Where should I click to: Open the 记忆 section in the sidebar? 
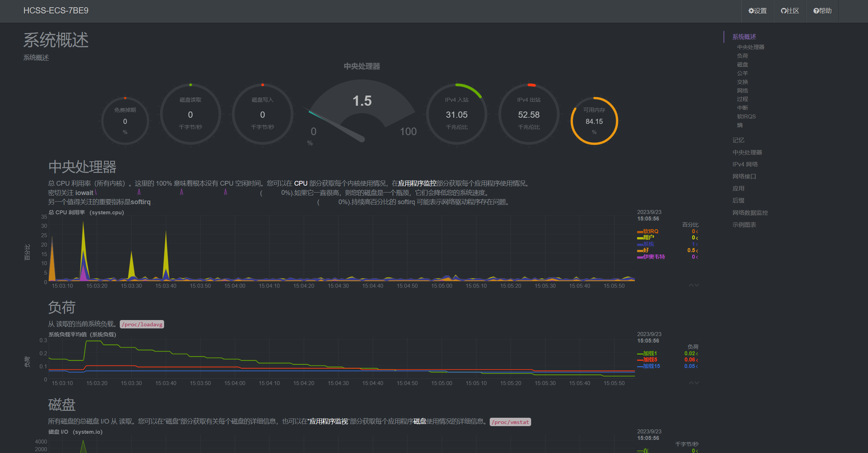pyautogui.click(x=738, y=140)
